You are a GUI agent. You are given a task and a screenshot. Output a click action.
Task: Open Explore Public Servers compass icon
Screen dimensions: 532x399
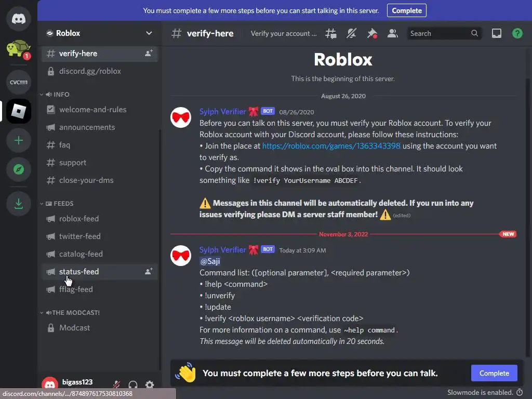(x=19, y=169)
